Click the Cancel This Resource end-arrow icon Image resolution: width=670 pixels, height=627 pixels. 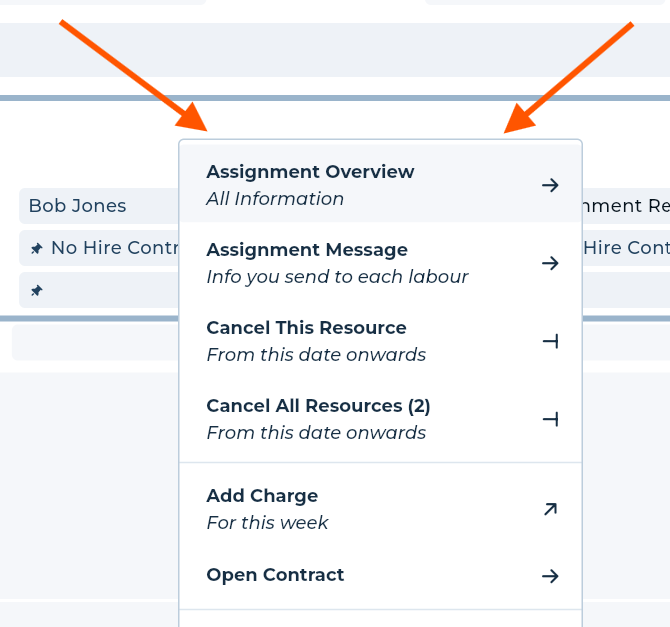(550, 341)
